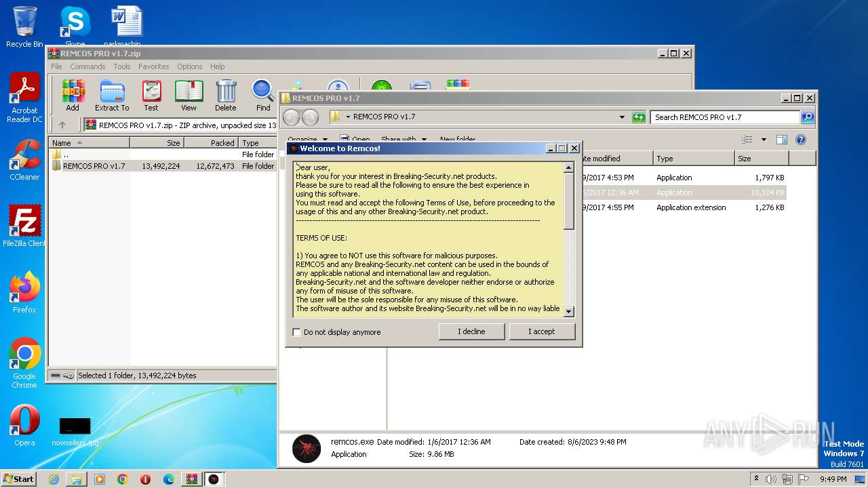This screenshot has height=488, width=868.
Task: Select the '..' parent folder row in WinRAR
Action: coord(163,155)
